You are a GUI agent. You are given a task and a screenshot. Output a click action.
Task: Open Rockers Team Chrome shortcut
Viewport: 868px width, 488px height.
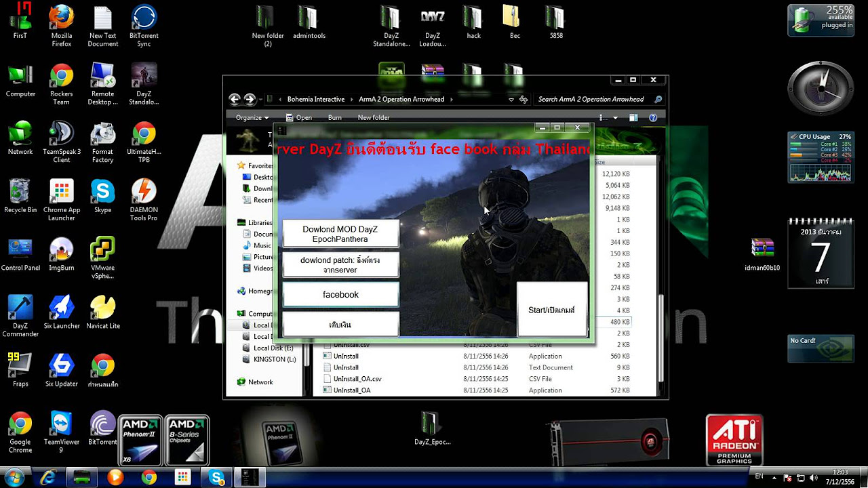(61, 84)
